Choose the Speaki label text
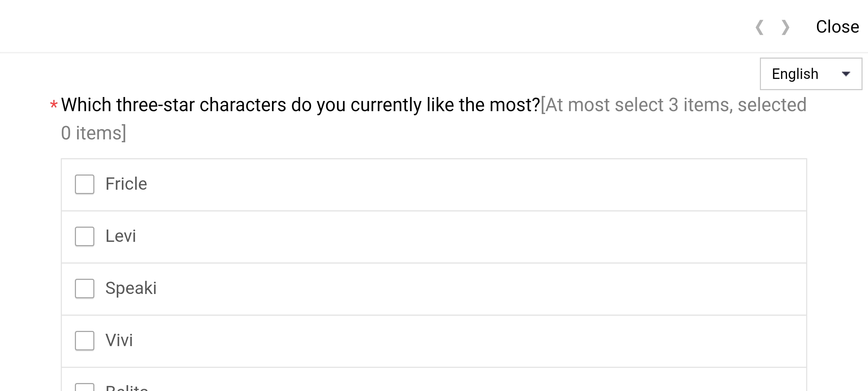This screenshot has width=868, height=391. [131, 289]
